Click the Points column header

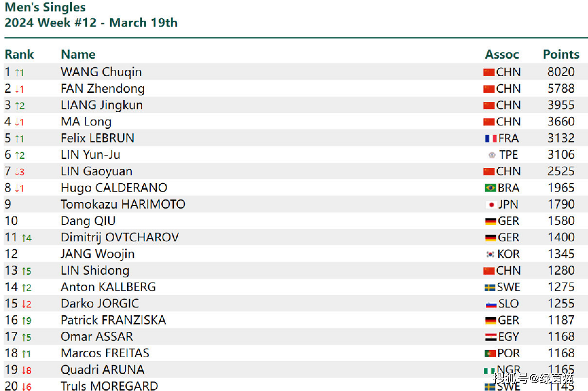coord(561,54)
